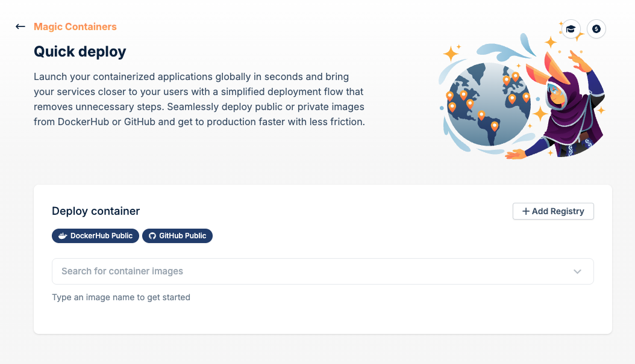635x364 pixels.
Task: Click the Quick deploy page heading
Action: tap(80, 52)
